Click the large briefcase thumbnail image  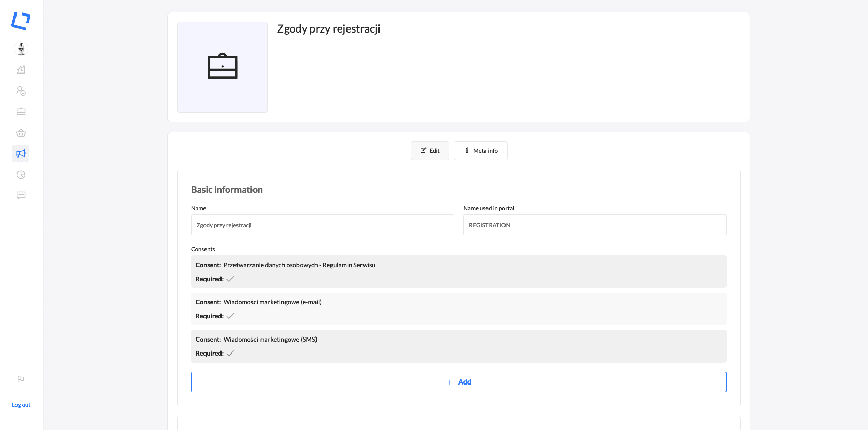(223, 67)
